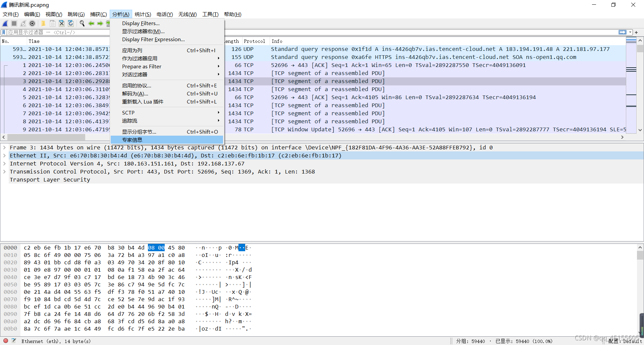Select packet 5 with Ack=4105

[313, 97]
